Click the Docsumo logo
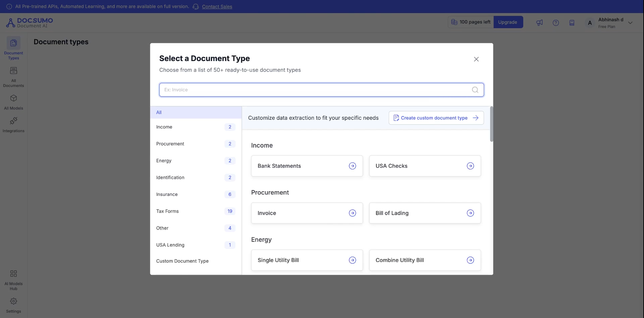The width and height of the screenshot is (644, 318). [30, 23]
